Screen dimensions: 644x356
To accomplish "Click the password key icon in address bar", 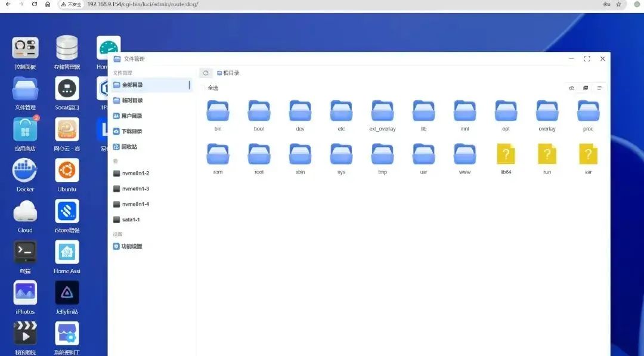I will click(x=606, y=5).
